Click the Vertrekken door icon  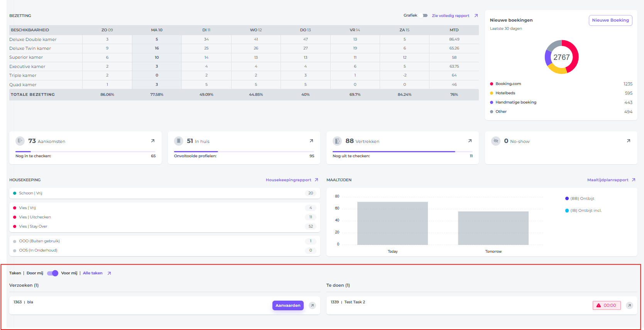click(x=337, y=141)
